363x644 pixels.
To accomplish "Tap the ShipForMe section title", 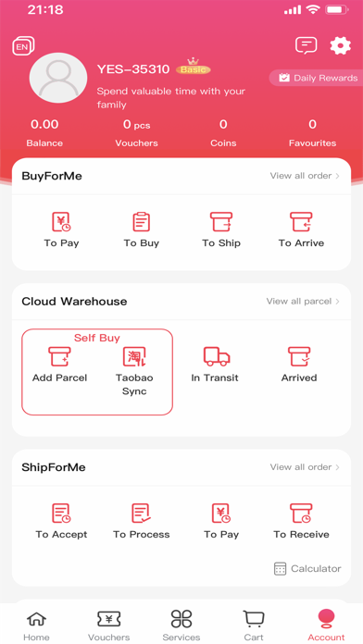I will pos(54,467).
